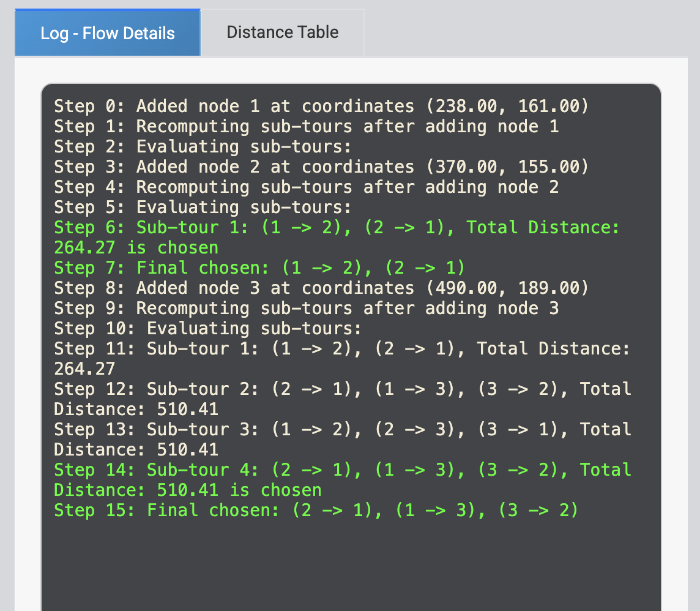Click Step 12 Sub-tour 2 line
Viewport: 700px width, 611px height.
[343, 399]
